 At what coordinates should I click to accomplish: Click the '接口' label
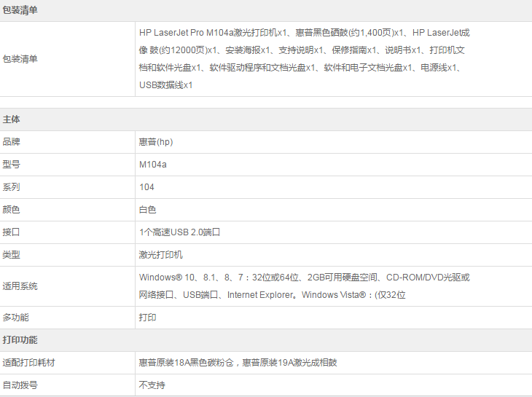(11, 232)
